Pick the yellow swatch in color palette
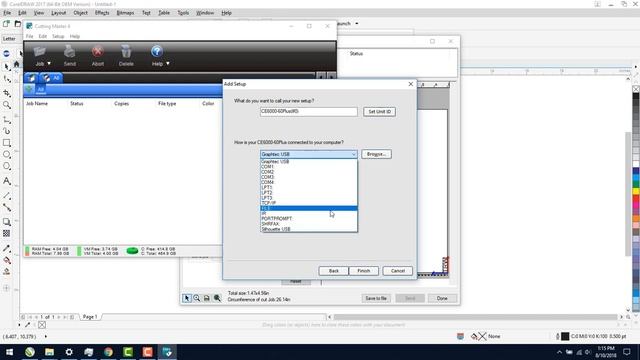 click(x=636, y=191)
